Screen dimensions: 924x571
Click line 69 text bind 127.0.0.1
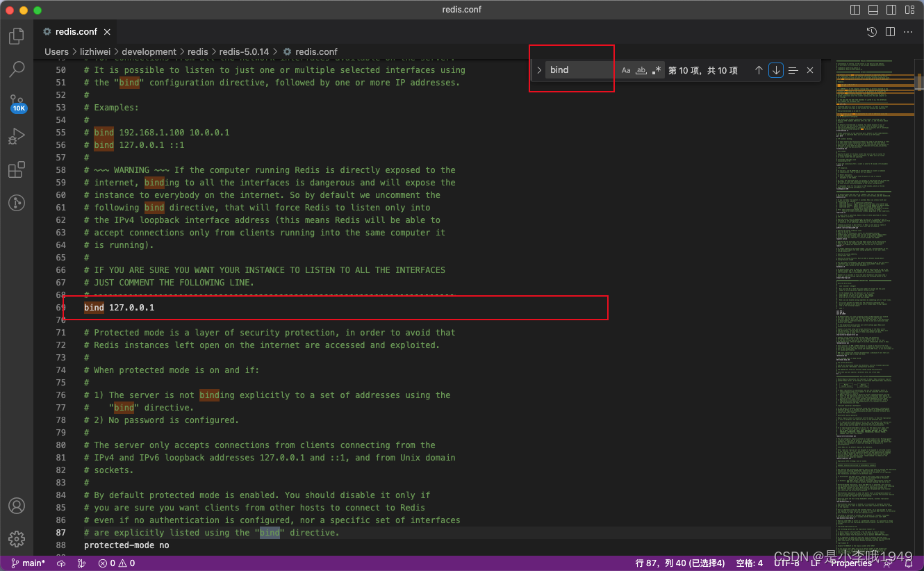[119, 307]
